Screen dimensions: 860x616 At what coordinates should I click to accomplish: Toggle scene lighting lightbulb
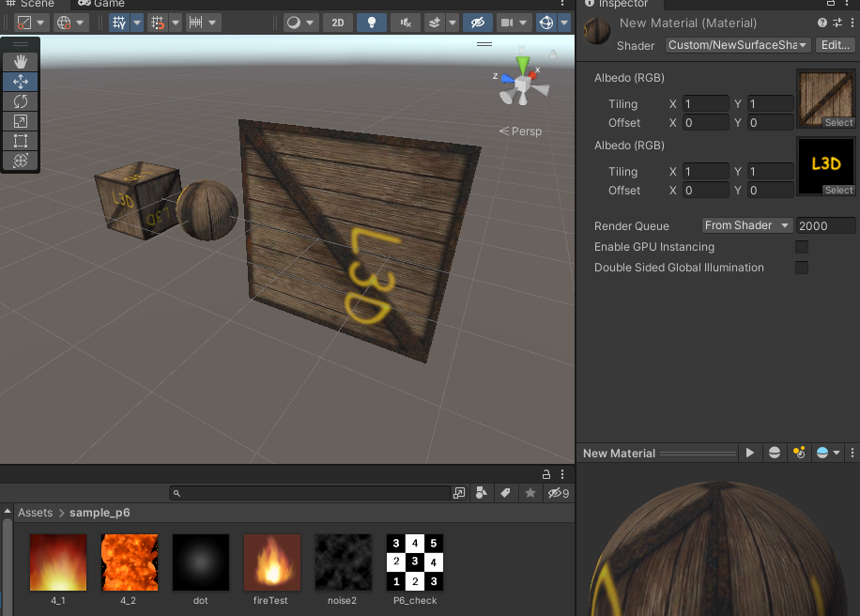tap(371, 23)
